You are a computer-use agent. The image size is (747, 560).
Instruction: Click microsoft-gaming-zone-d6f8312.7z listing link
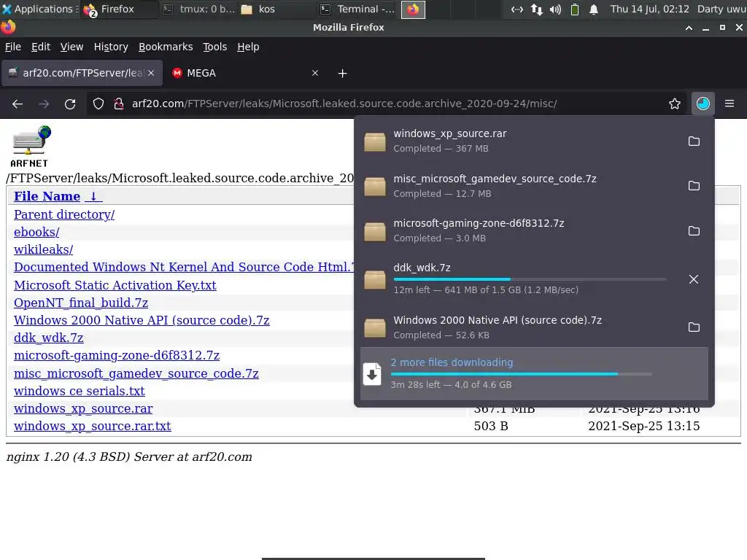(x=117, y=356)
